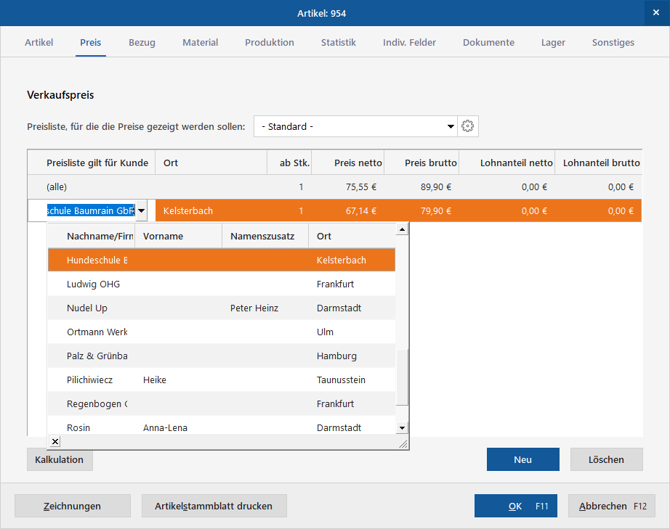The width and height of the screenshot is (670, 529).
Task: Open price list settings gear icon
Action: click(x=467, y=126)
